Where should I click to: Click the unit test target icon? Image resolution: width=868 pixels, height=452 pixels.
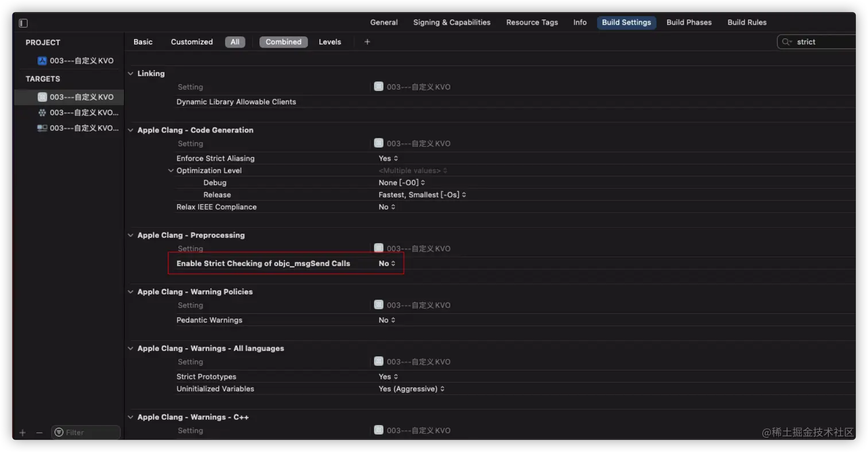click(42, 112)
